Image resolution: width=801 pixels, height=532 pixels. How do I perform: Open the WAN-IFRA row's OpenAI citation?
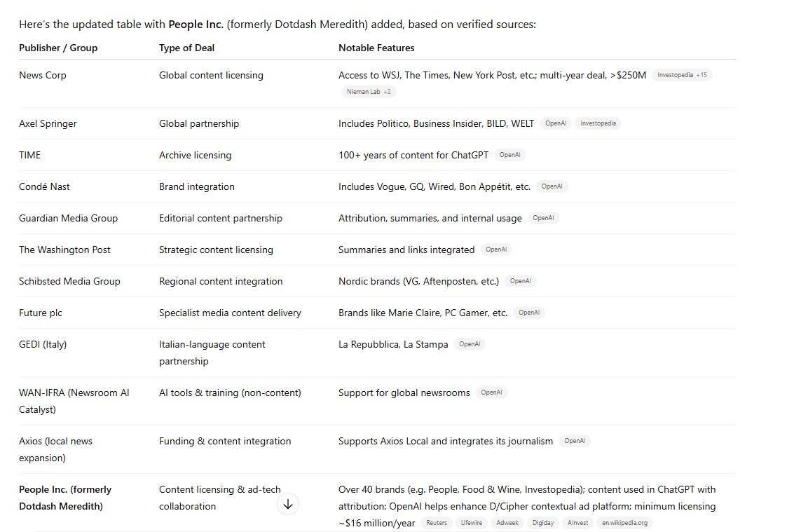[492, 392]
